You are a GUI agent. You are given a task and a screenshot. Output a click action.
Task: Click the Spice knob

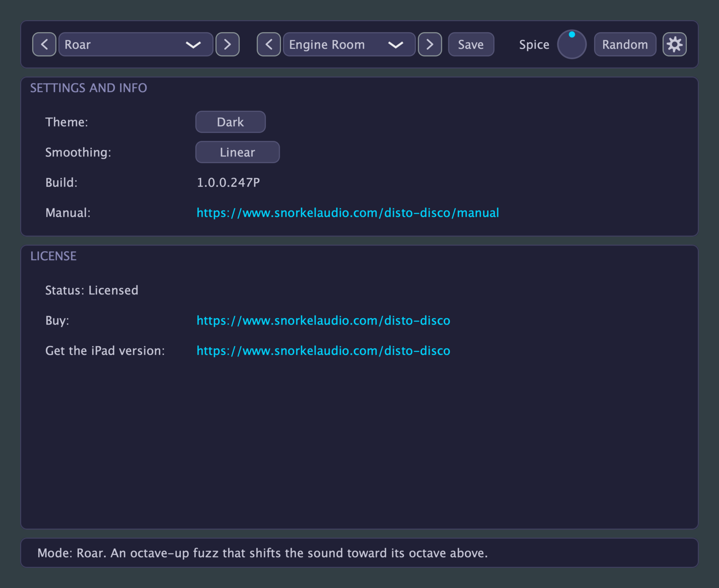(572, 44)
